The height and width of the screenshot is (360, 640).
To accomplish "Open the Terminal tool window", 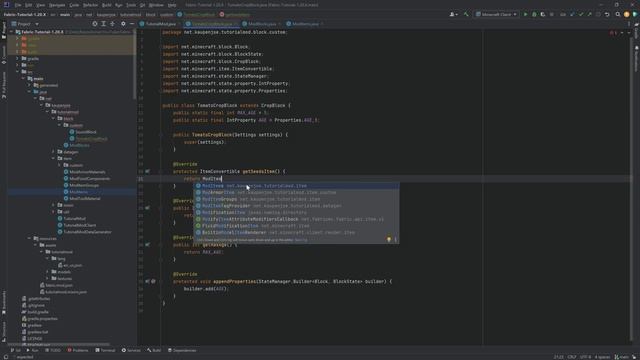I will tap(106, 350).
